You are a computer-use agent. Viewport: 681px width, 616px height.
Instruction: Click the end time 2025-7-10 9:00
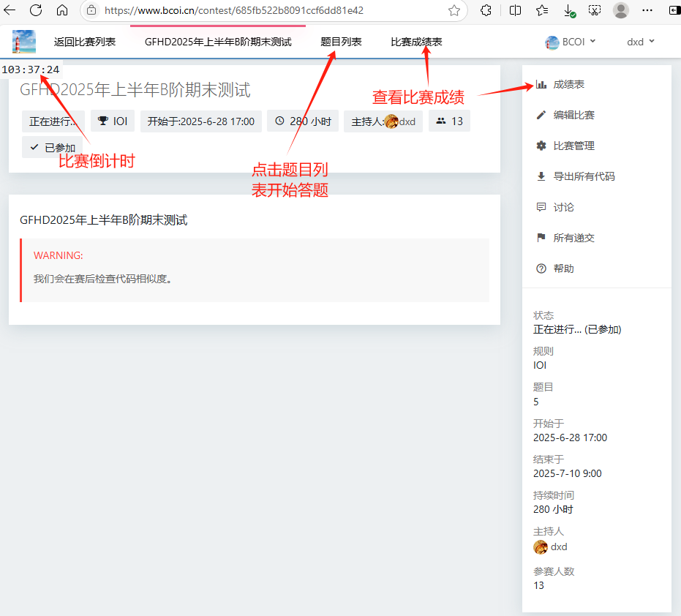567,473
